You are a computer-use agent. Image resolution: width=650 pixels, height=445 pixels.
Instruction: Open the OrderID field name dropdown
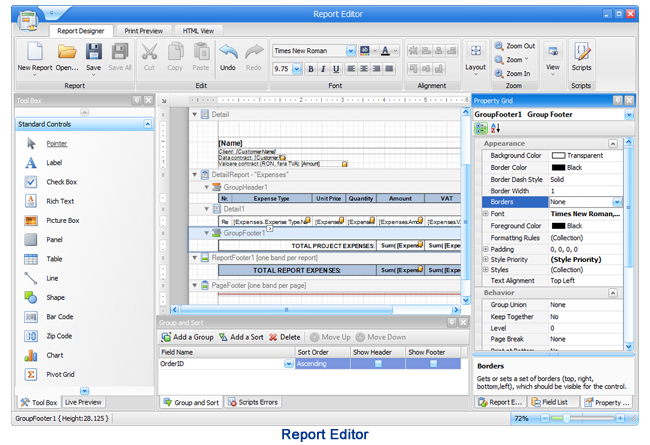289,364
